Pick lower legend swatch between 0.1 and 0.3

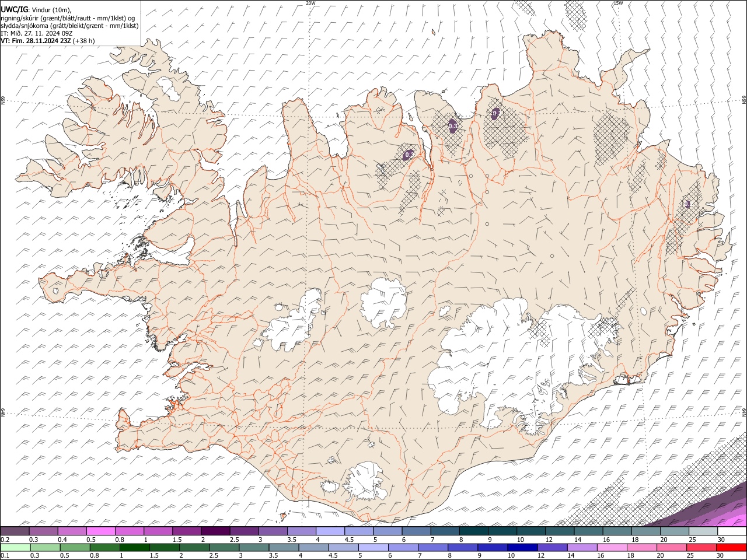pos(15,547)
